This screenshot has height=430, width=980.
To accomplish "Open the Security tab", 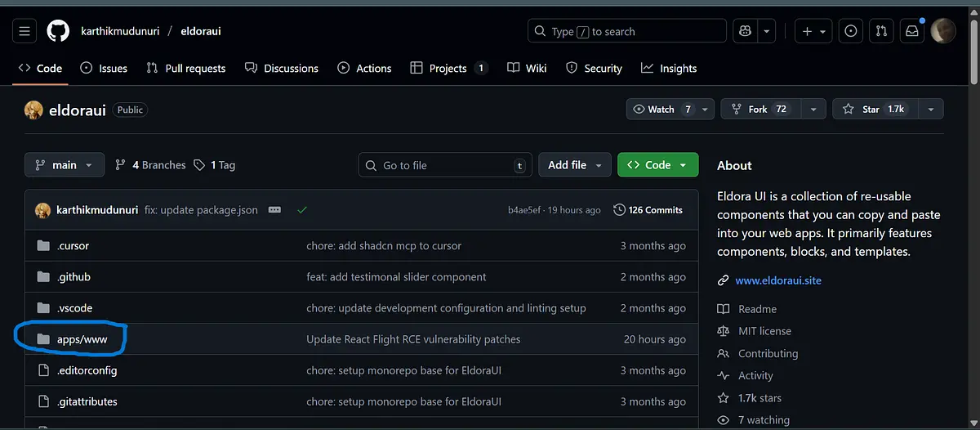I will pyautogui.click(x=594, y=69).
